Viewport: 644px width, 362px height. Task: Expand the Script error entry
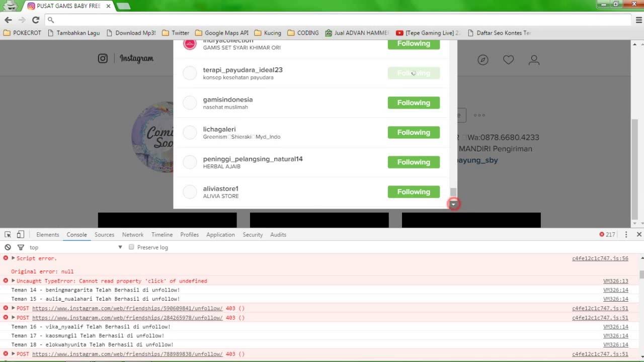coord(14,258)
